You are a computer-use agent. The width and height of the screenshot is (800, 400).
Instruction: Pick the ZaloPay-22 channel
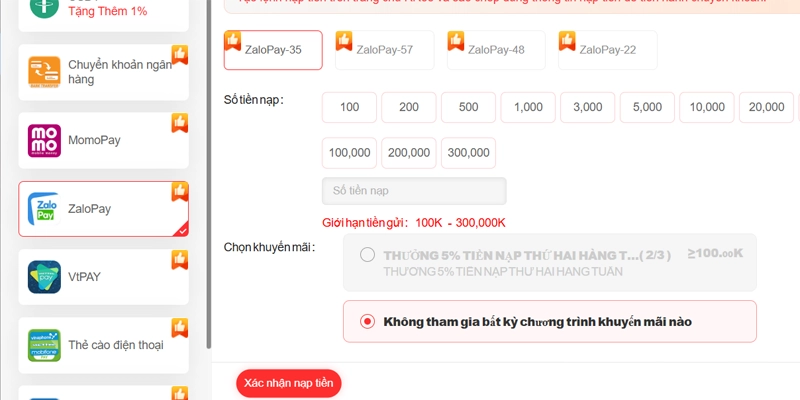(x=608, y=50)
